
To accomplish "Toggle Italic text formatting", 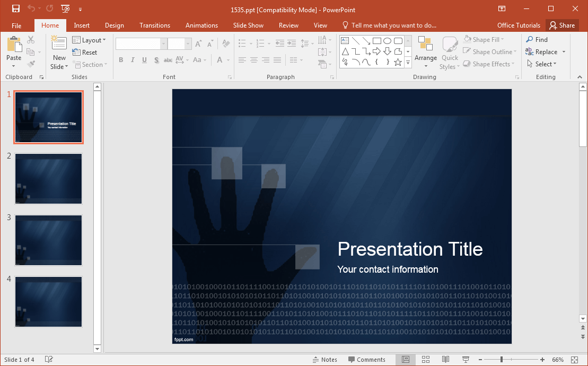I will click(x=133, y=60).
